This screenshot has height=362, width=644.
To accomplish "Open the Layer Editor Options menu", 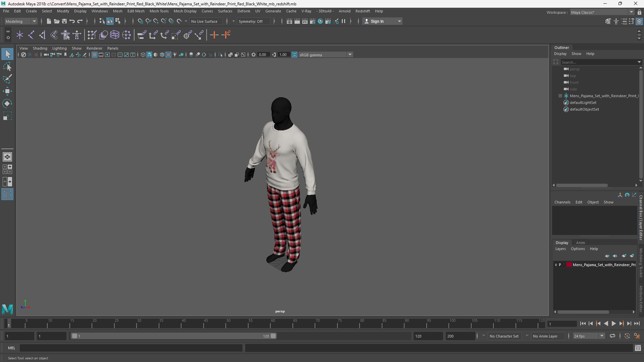I will (578, 249).
